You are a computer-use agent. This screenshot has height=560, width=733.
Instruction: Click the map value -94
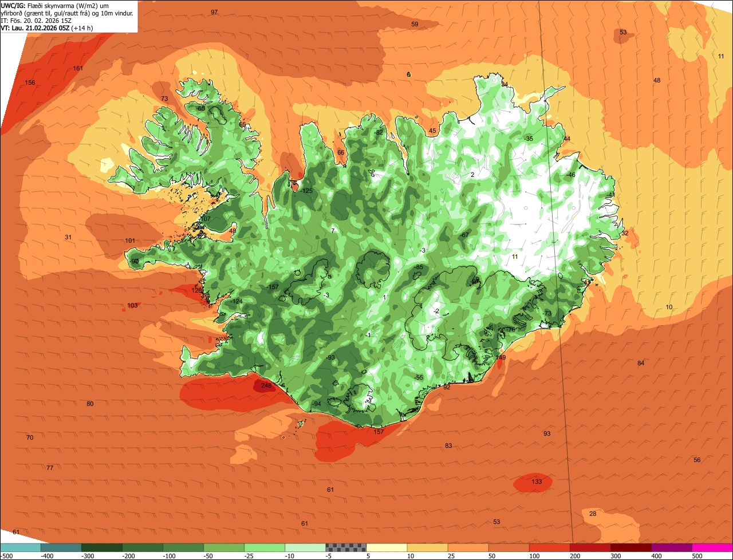point(316,404)
